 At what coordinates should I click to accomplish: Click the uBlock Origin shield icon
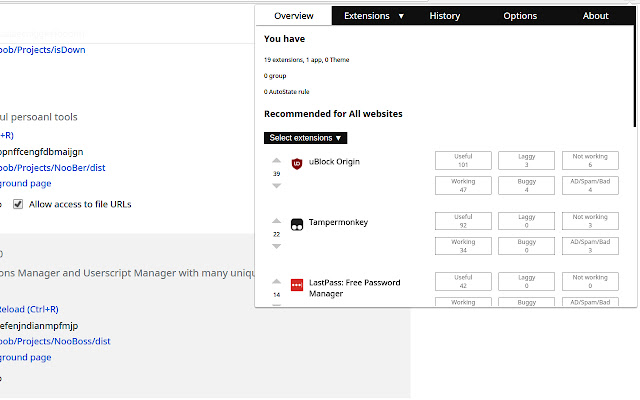tap(297, 163)
